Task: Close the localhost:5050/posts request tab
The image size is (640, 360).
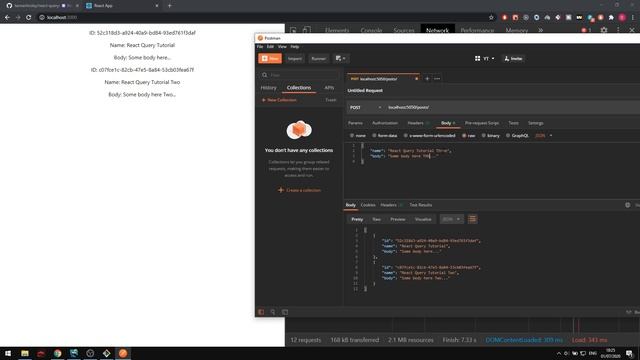Action: [x=416, y=79]
